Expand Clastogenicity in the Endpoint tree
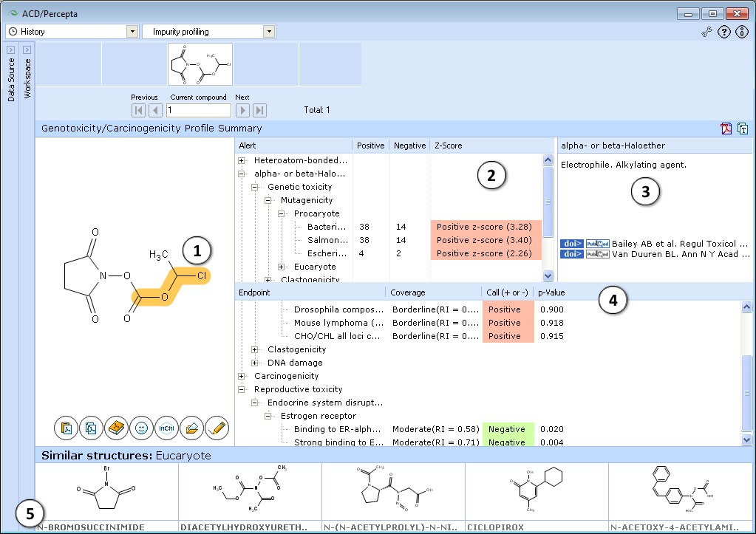Image resolution: width=756 pixels, height=534 pixels. tap(254, 350)
